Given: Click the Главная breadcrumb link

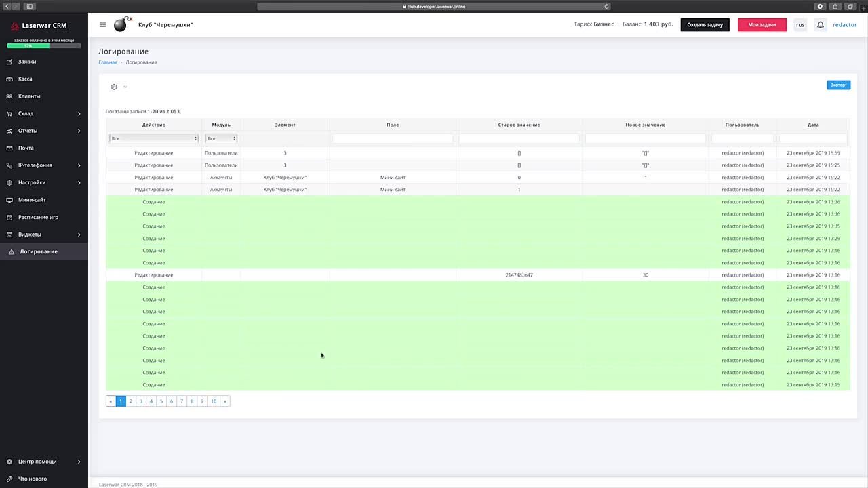Looking at the screenshot, I should pos(108,62).
